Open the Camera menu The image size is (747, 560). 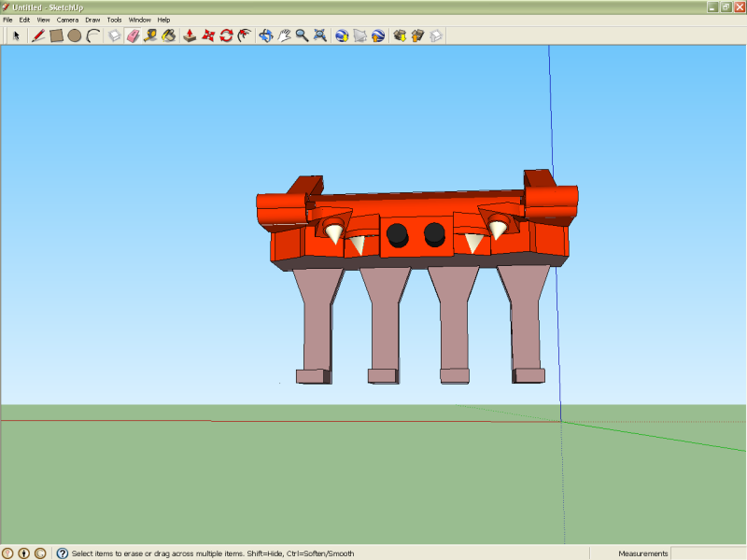point(67,20)
